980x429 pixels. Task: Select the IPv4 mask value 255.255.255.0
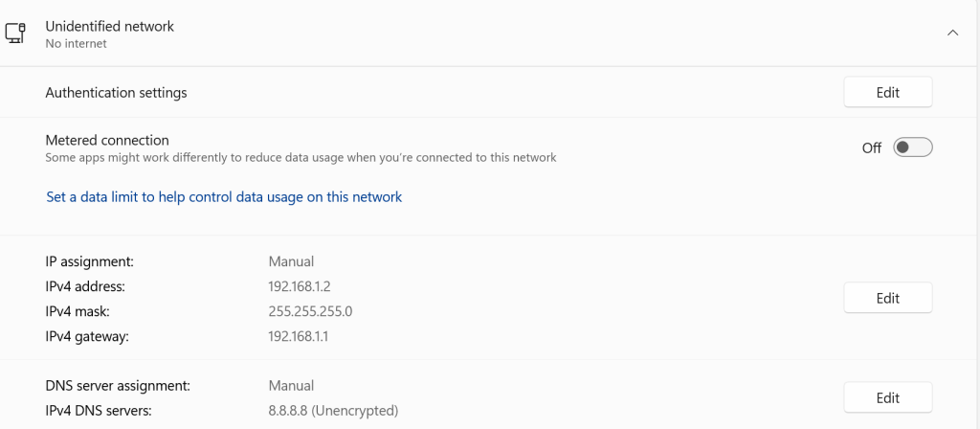tap(312, 311)
